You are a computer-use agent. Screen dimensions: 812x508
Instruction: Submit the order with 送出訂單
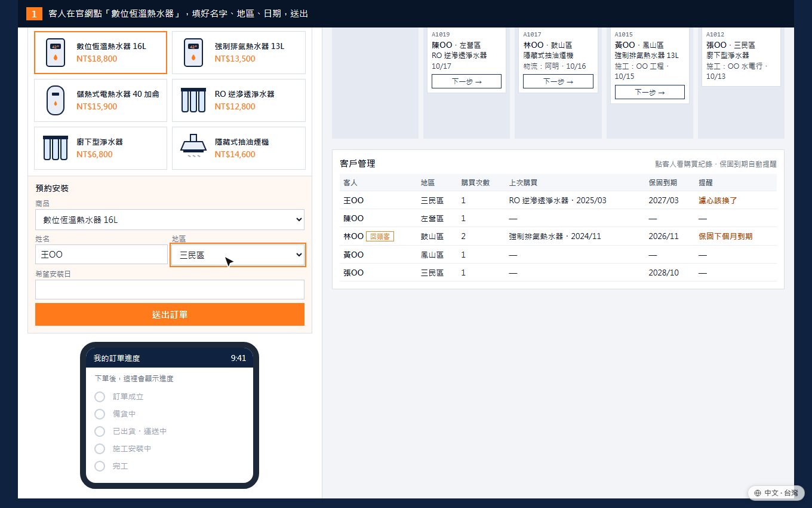point(170,314)
